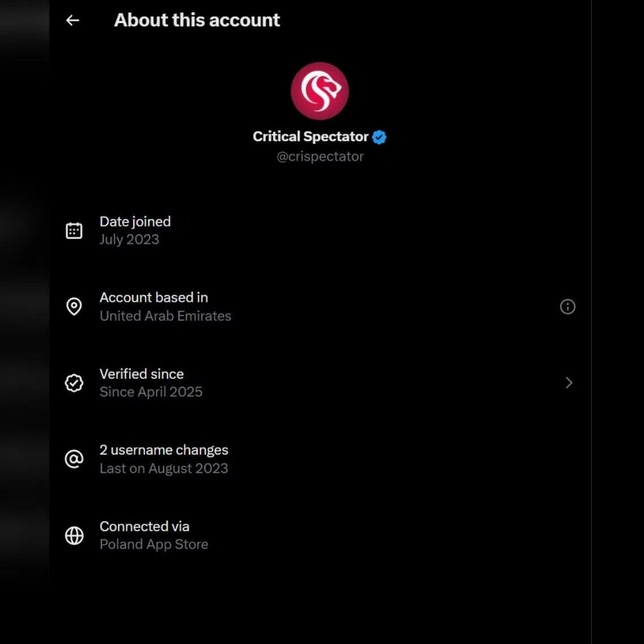Select the blue verified badge next to name
Image resolution: width=644 pixels, height=644 pixels.
pos(379,137)
